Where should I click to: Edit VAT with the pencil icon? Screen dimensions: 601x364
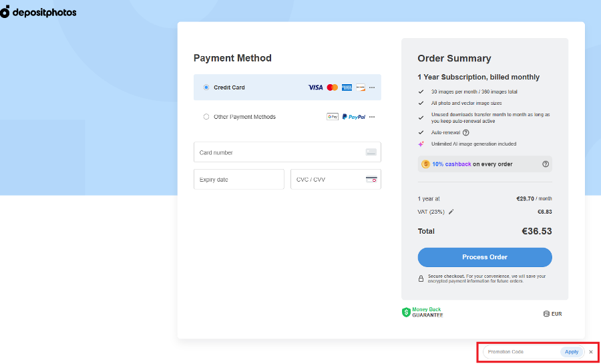pos(451,212)
